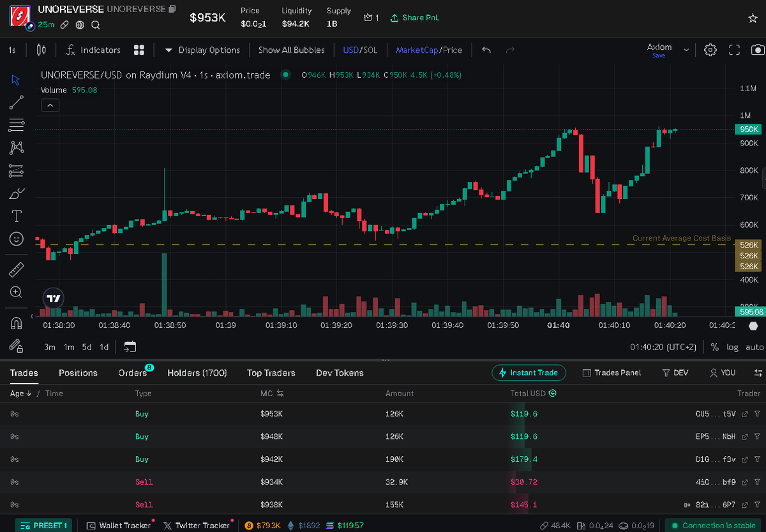
Task: Open the Indicators dialog
Action: point(93,50)
